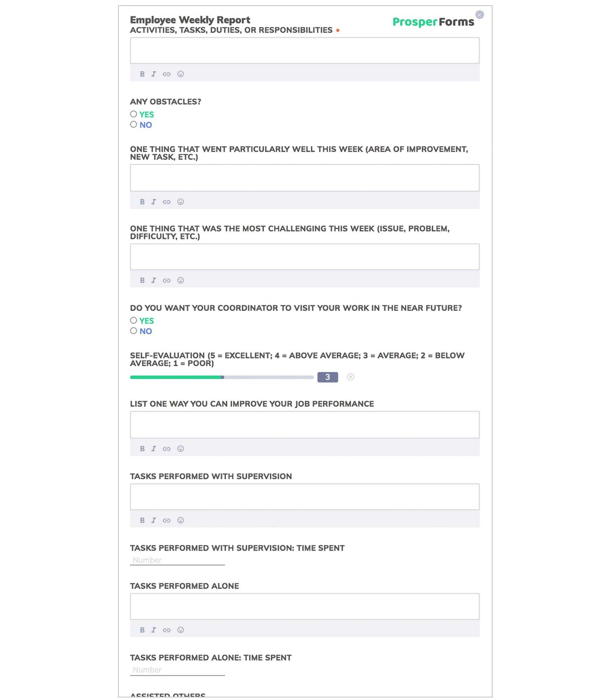The width and height of the screenshot is (611, 700).
Task: Click the Link icon in first toolbar
Action: [167, 74]
